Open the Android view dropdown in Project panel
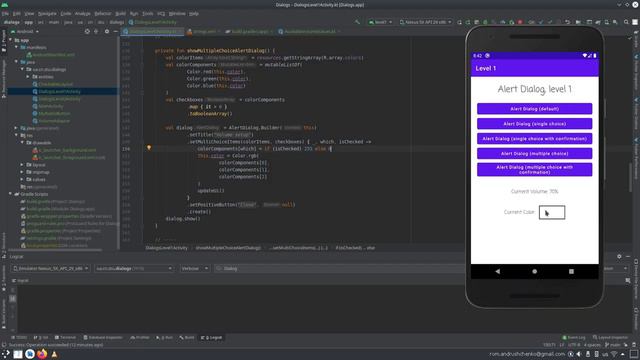The image size is (640, 360). tap(24, 31)
